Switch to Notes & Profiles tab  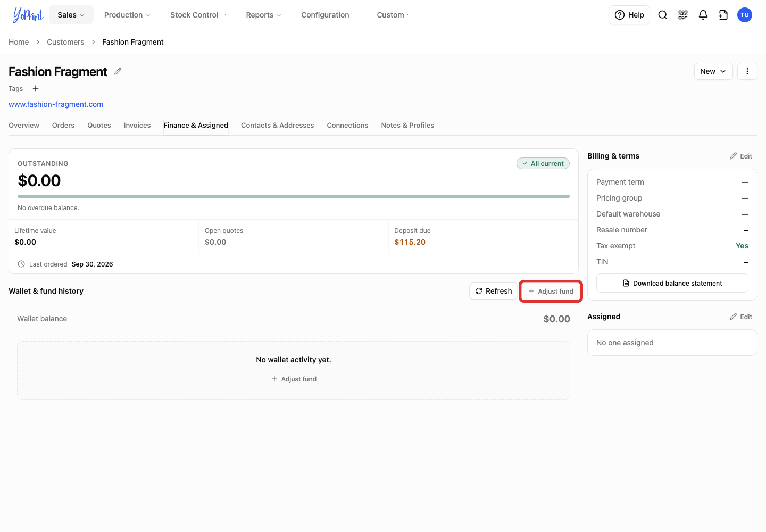[x=407, y=126]
